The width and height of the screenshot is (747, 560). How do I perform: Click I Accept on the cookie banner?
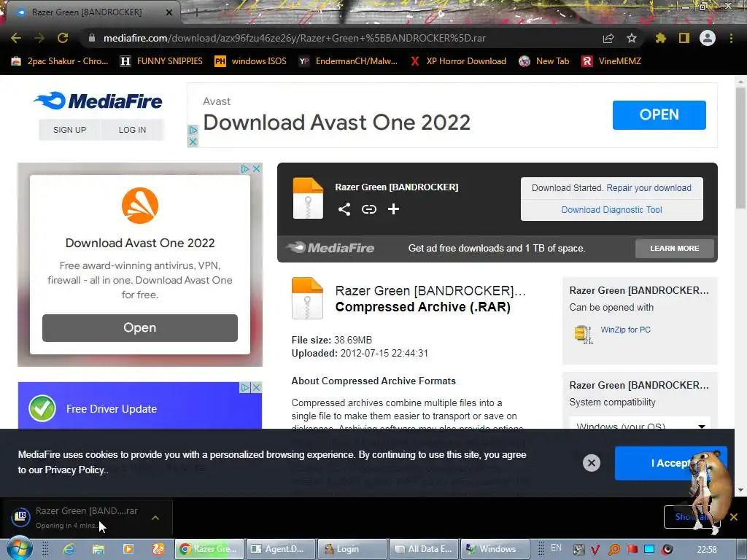click(x=671, y=463)
